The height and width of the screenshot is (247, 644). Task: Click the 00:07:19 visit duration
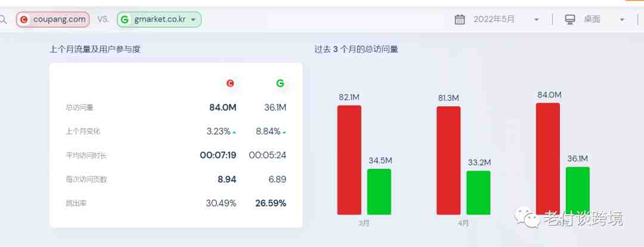(218, 155)
